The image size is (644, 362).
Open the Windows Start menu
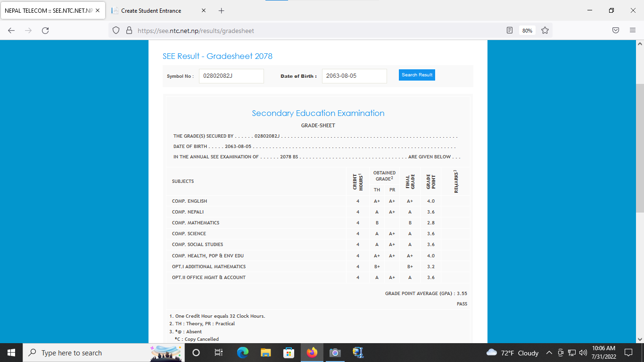point(11,353)
